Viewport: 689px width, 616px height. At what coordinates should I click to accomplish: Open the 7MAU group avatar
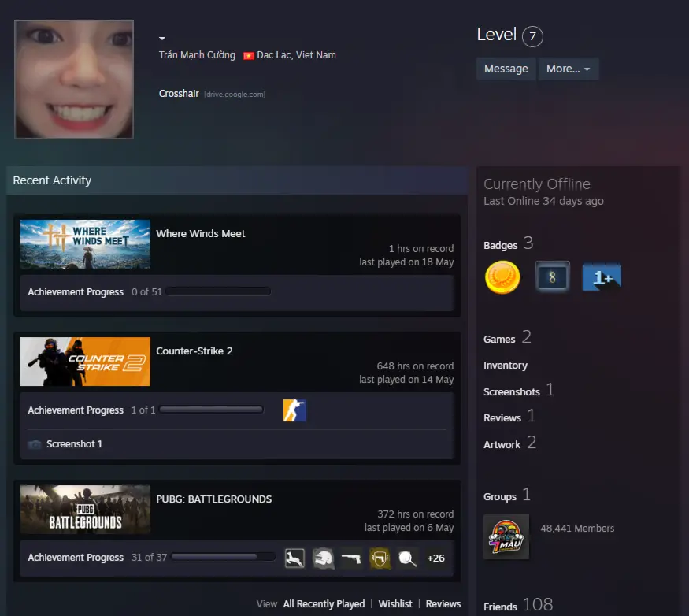point(506,537)
